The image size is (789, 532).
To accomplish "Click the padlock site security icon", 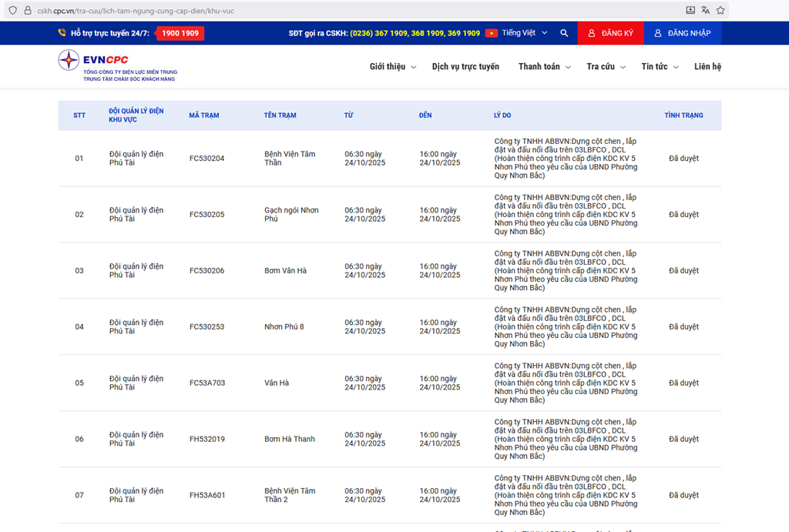I will pyautogui.click(x=27, y=11).
